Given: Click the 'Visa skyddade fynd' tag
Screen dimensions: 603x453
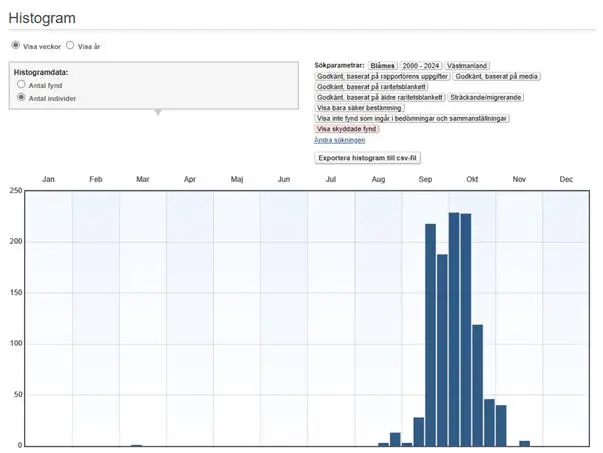Looking at the screenshot, I should [347, 129].
